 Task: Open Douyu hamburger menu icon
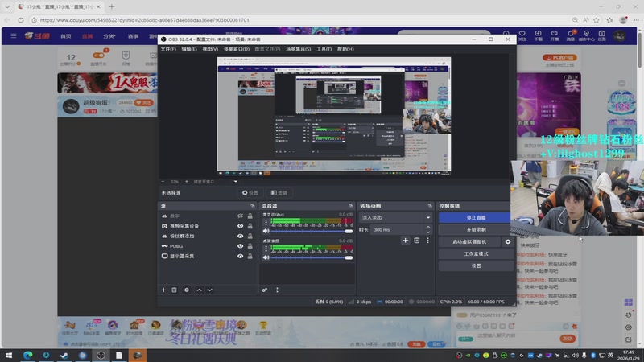tap(14, 35)
